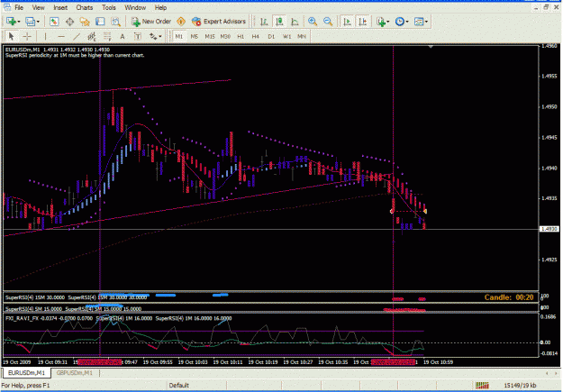Select the Crosshair tool

(27, 36)
